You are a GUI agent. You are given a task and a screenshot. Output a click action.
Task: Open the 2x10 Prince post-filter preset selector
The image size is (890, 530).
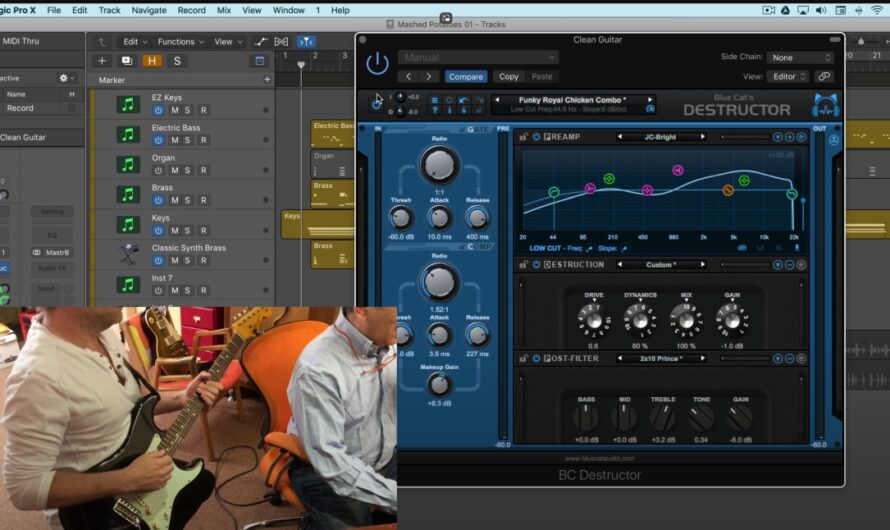(x=661, y=358)
